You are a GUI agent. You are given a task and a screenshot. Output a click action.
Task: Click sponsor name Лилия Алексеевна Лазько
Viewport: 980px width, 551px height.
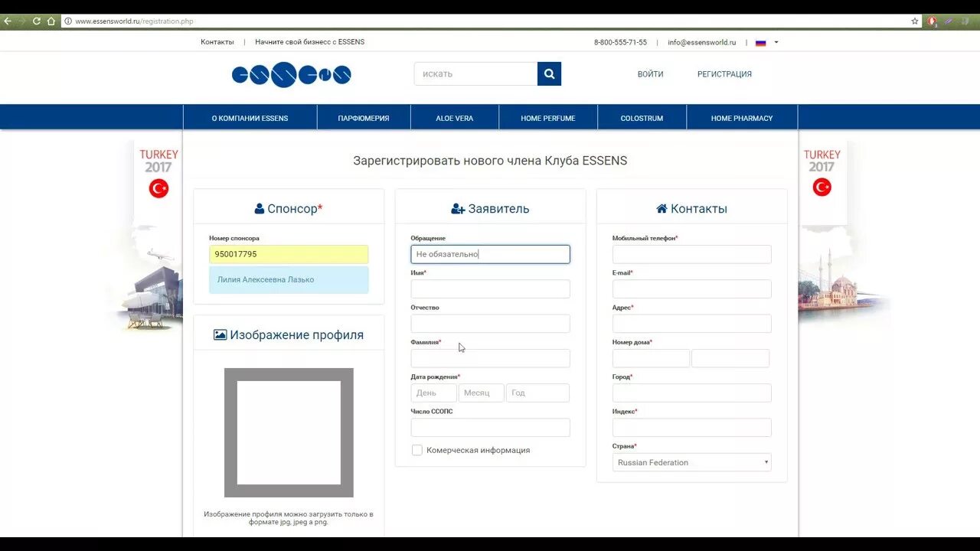coord(266,279)
